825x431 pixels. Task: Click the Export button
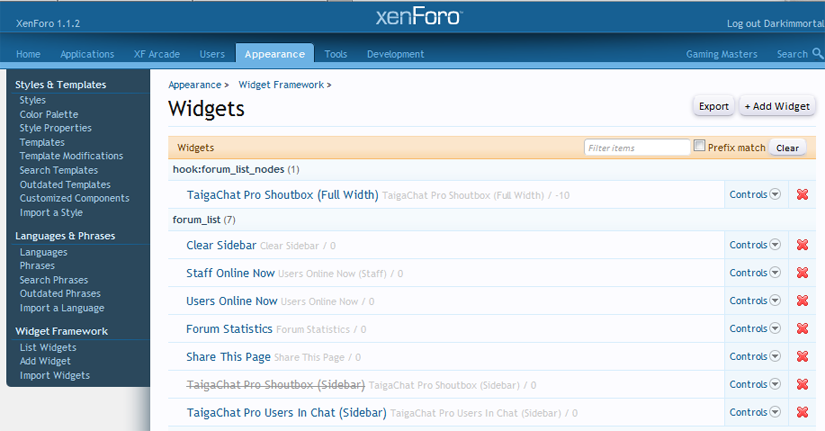click(713, 106)
